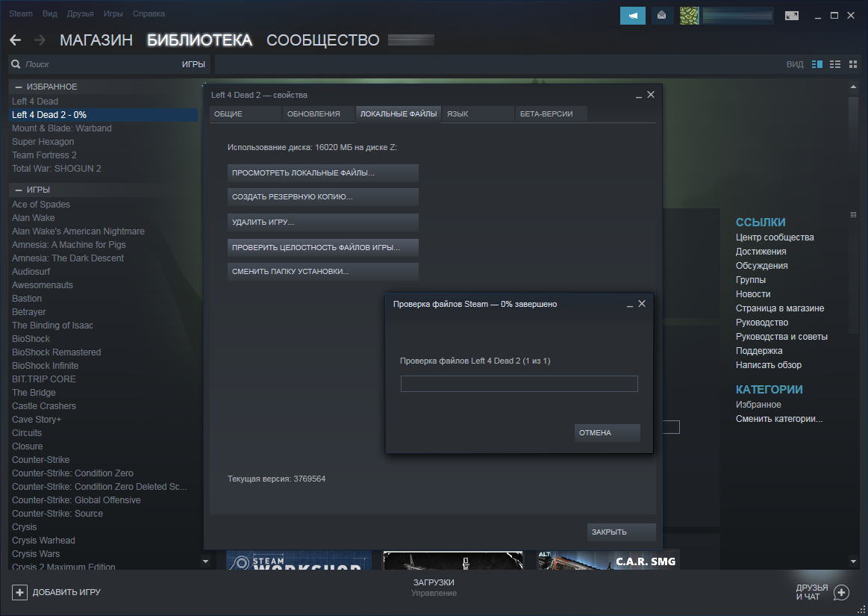Minimize the Left 4 Dead 2 properties window
Screen dimensions: 868x616
tap(639, 96)
